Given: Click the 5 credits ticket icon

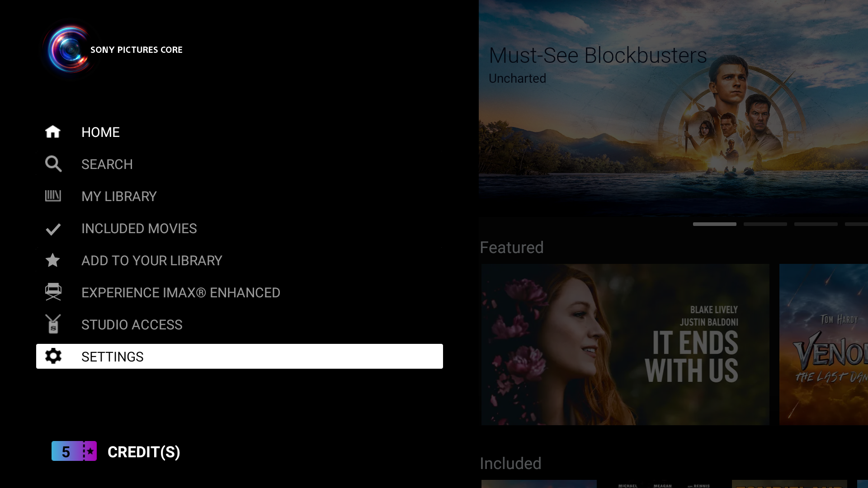Looking at the screenshot, I should click(x=74, y=451).
